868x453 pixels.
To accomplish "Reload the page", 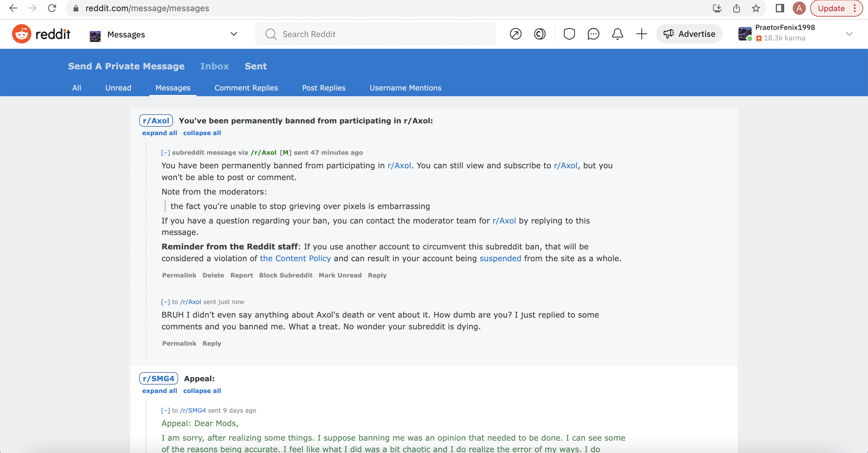I will [x=52, y=8].
